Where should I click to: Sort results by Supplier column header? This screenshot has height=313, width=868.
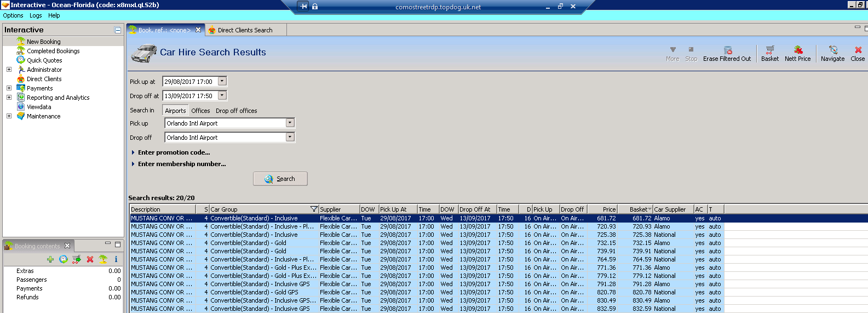coord(339,209)
